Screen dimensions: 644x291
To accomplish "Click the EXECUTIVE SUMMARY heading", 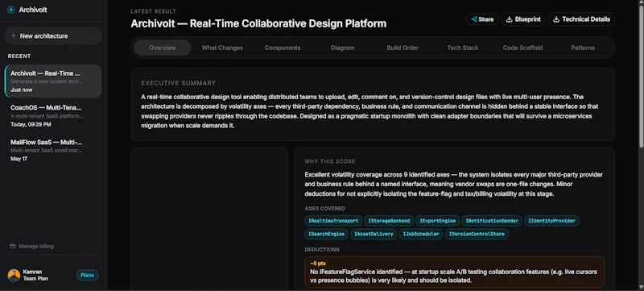I will [178, 83].
